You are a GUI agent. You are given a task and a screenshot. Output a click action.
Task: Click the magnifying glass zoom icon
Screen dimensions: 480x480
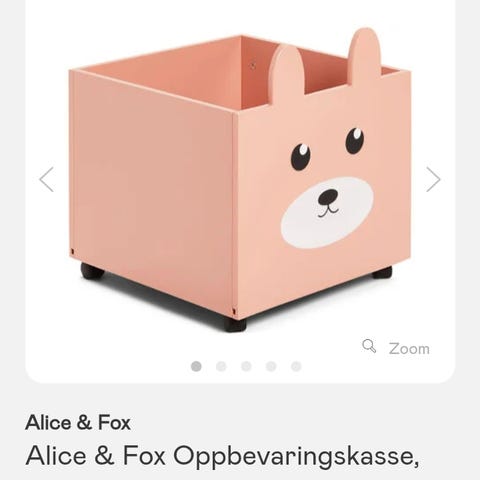[369, 346]
